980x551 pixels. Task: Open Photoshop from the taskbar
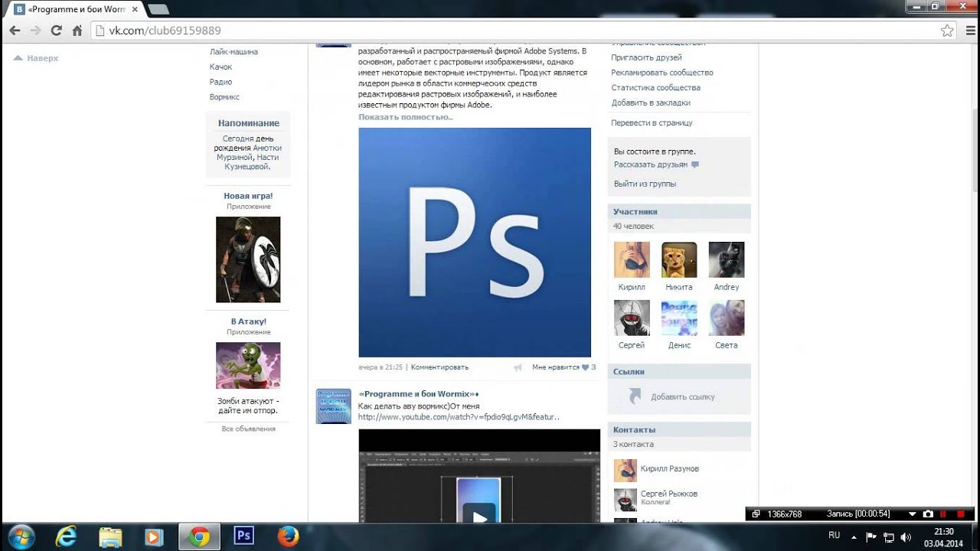coord(244,536)
